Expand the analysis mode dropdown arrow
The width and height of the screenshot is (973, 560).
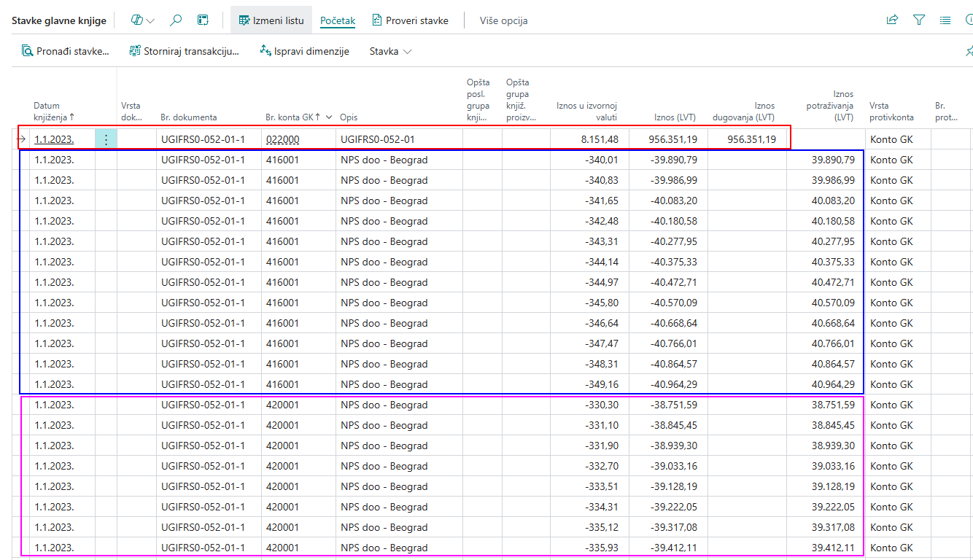[151, 21]
